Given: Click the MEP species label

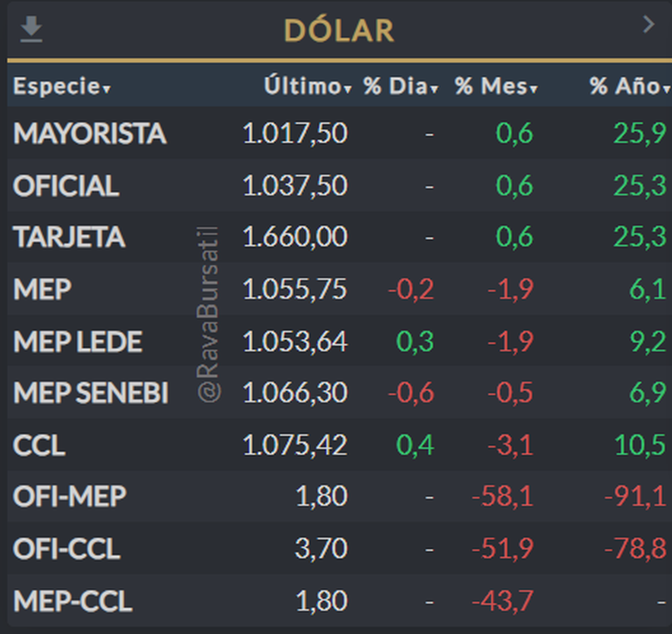Looking at the screenshot, I should [43, 290].
